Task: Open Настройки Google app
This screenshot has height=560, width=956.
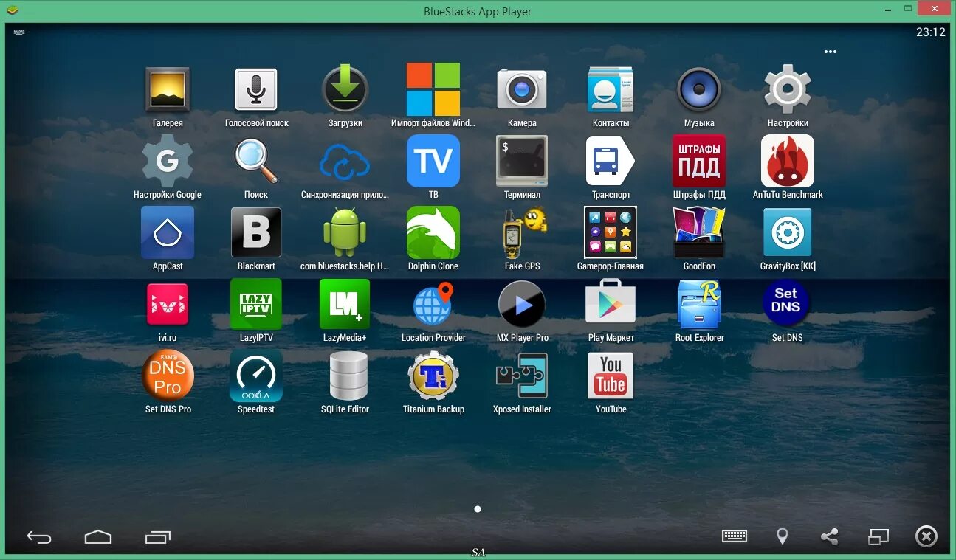Action: (x=168, y=161)
